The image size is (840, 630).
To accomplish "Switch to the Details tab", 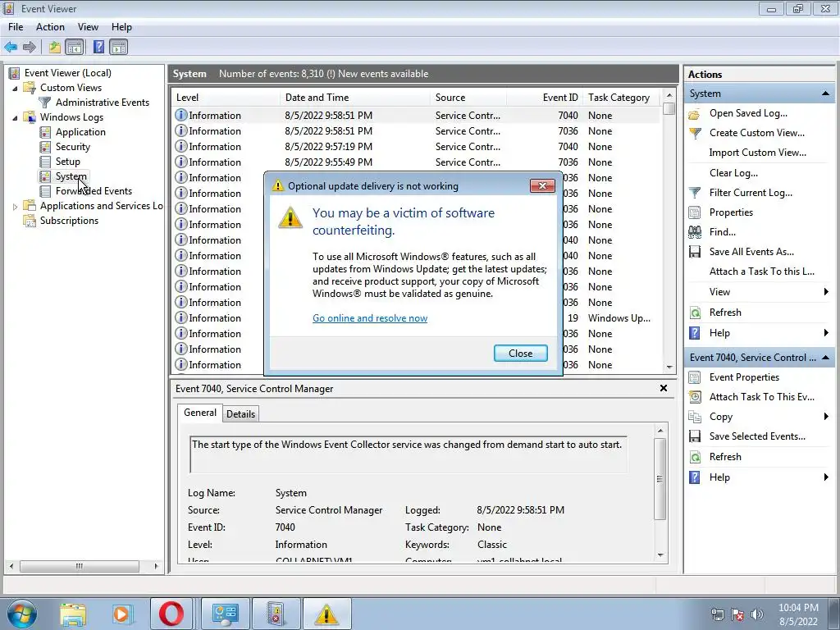I will tap(240, 414).
